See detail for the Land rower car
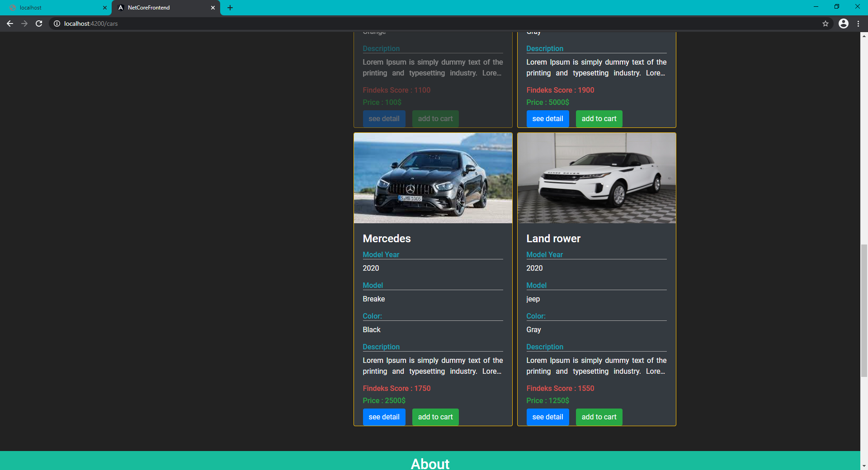The image size is (868, 470). point(547,417)
